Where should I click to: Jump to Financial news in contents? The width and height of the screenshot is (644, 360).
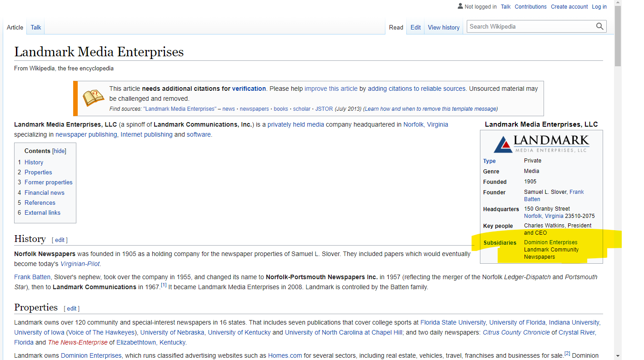45,192
